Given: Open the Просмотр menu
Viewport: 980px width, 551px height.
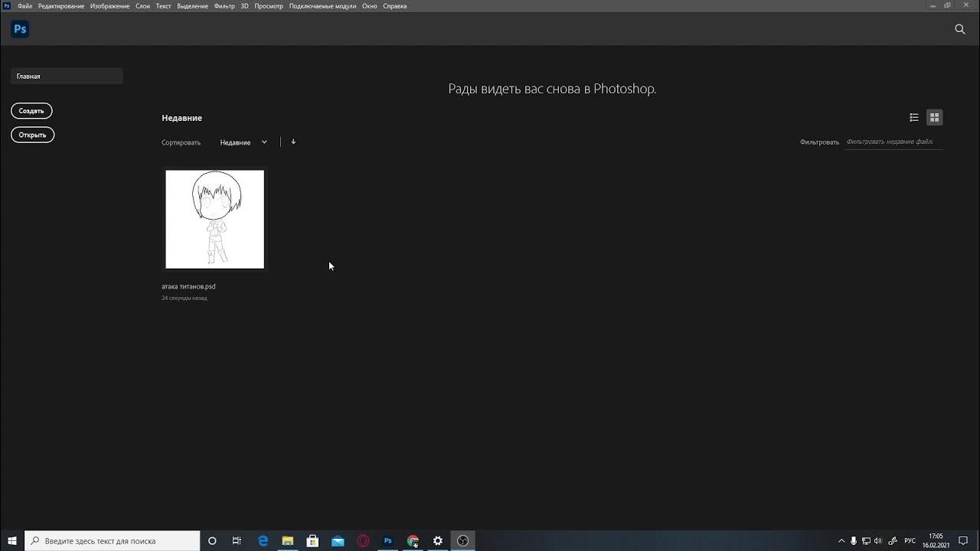Looking at the screenshot, I should click(x=269, y=5).
